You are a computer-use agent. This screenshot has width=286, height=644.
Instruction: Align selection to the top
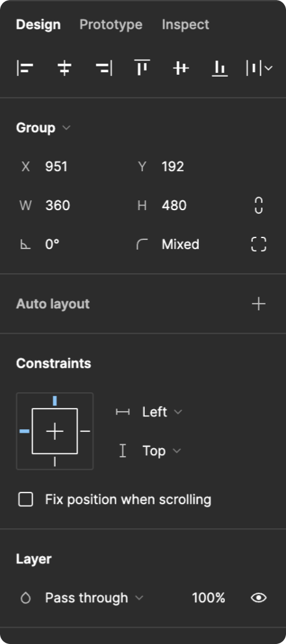142,68
